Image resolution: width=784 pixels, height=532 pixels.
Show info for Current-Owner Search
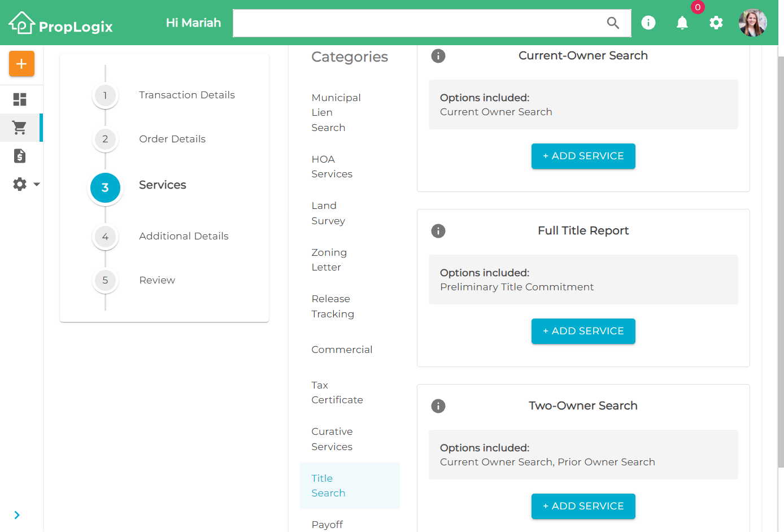(438, 56)
